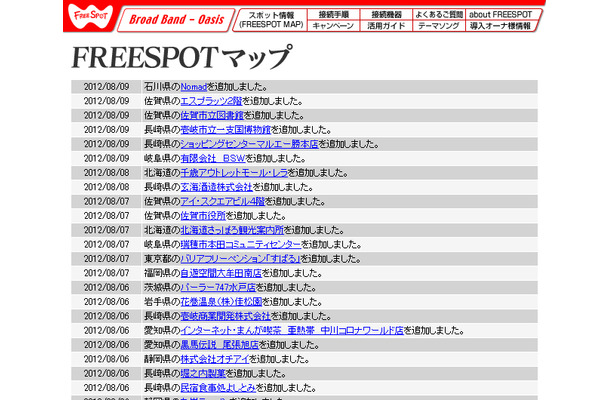Open スポット情報 (FREESPOT MAP) menu
Image resolution: width=610 pixels, height=400 pixels.
[271, 20]
